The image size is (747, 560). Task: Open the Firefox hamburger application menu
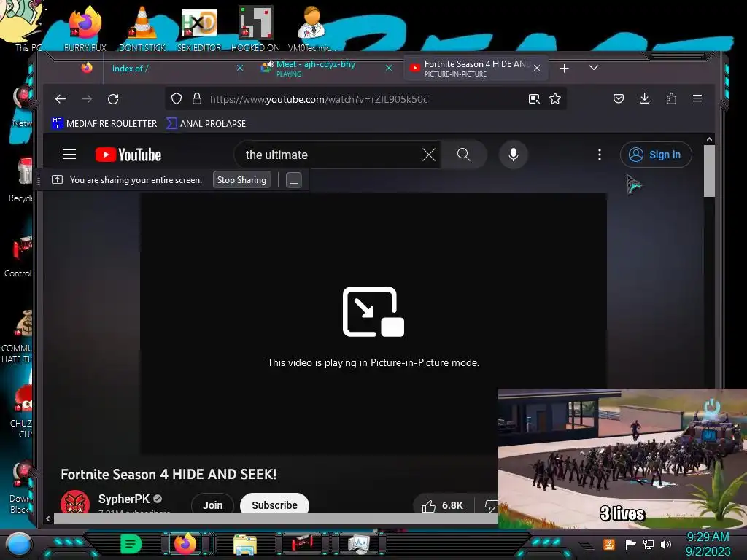pyautogui.click(x=697, y=98)
